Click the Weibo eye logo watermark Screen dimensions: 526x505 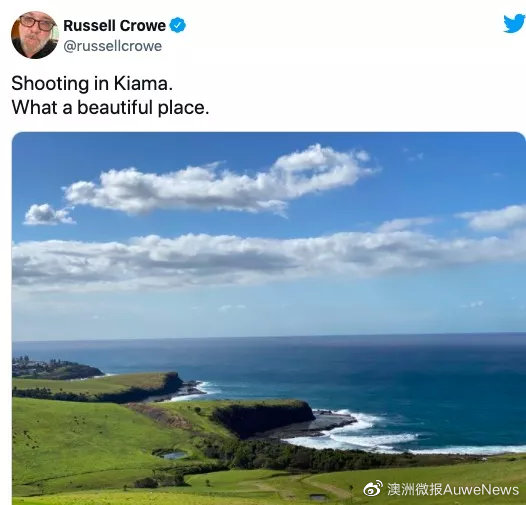(373, 489)
